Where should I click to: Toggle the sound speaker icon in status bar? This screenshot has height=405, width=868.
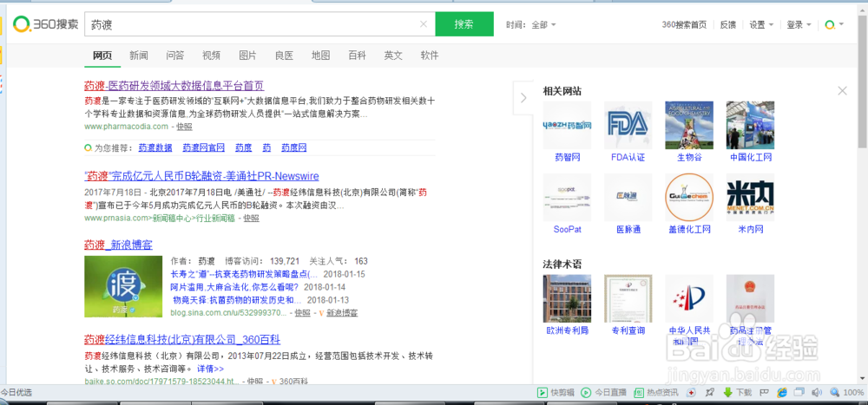816,393
